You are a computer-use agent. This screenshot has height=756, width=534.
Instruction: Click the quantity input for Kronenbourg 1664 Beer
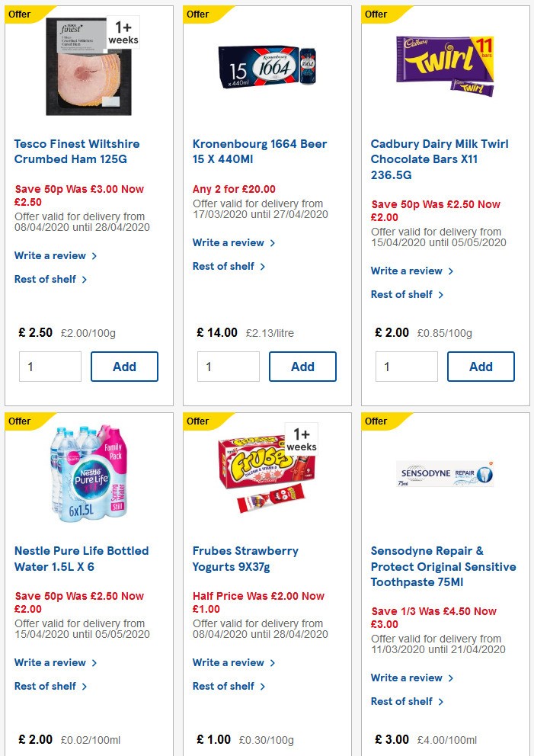229,367
